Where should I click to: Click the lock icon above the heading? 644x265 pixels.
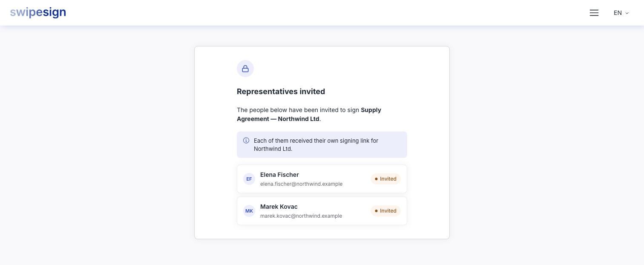tap(245, 69)
